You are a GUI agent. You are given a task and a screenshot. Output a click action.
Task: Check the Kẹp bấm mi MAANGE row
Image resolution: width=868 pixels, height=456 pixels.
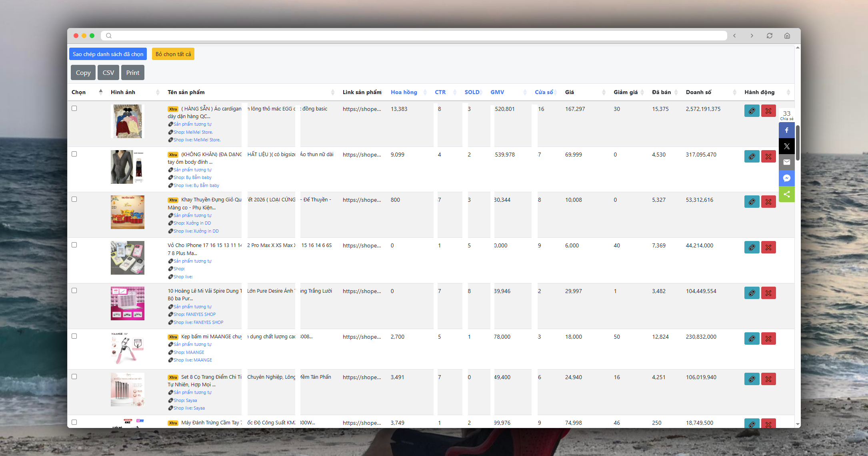coord(74,336)
